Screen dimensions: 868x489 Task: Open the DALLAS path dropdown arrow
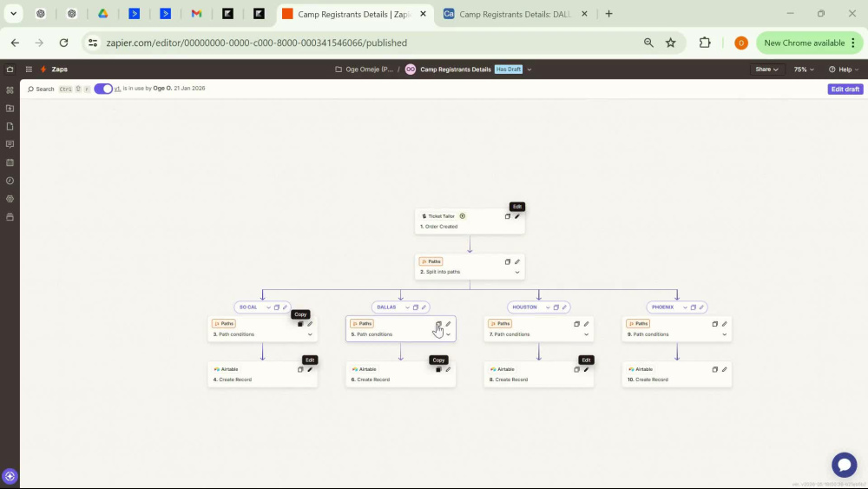click(x=407, y=307)
